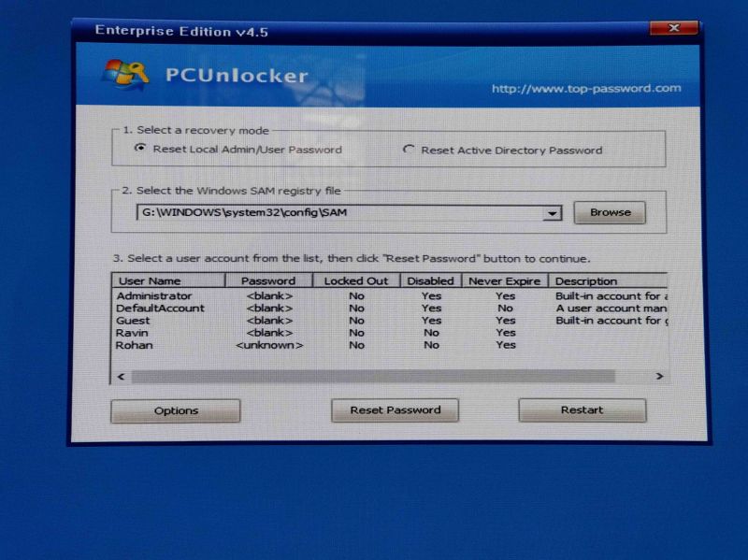Screen dimensions: 748x560
Task: Select the Rohan user account
Action: [390, 345]
